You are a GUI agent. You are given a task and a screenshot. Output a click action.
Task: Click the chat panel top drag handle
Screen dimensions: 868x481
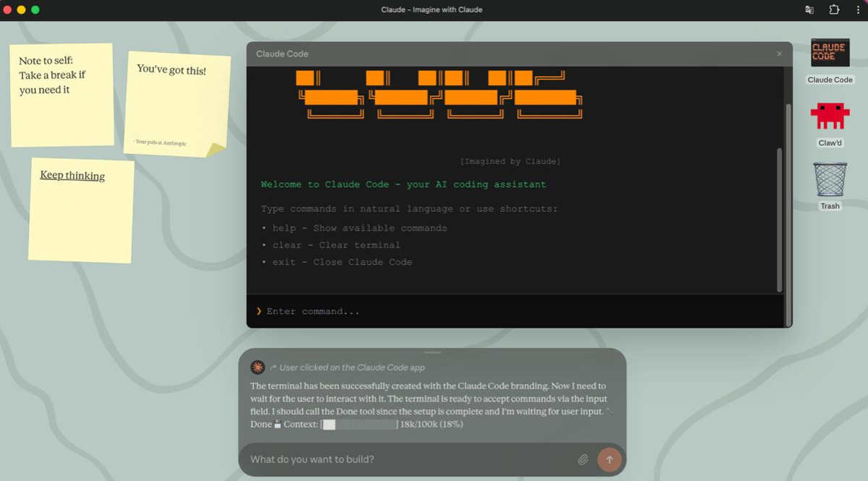[x=432, y=352]
